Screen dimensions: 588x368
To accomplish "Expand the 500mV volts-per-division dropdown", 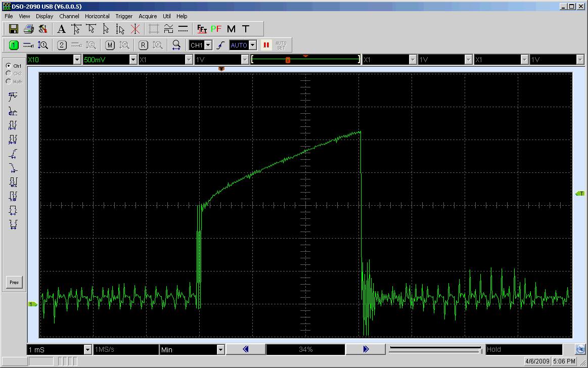I will click(x=133, y=60).
